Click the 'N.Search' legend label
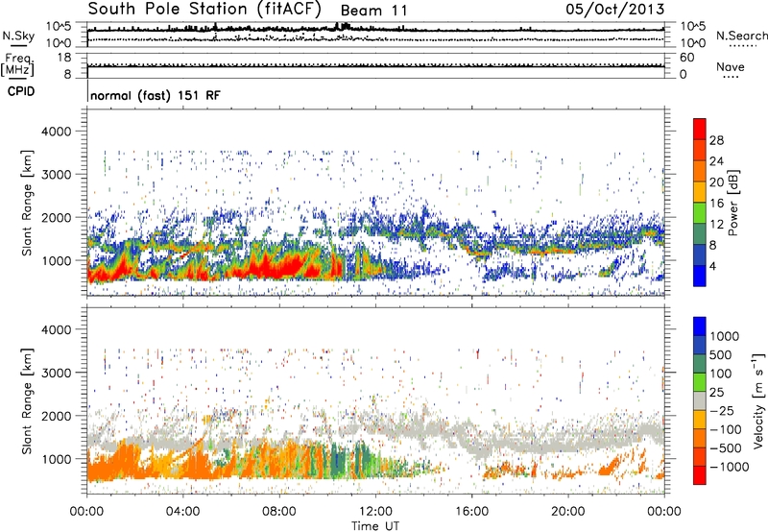The width and height of the screenshot is (768, 532). 741,36
